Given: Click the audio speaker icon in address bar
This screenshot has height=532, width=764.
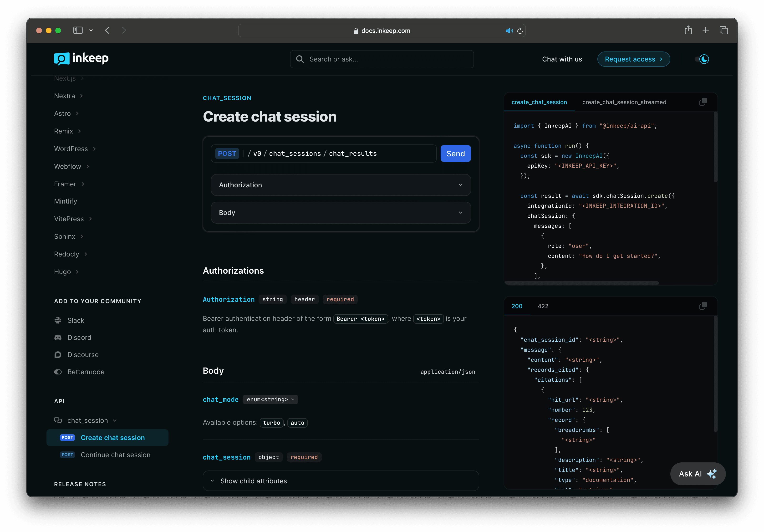Looking at the screenshot, I should click(509, 31).
